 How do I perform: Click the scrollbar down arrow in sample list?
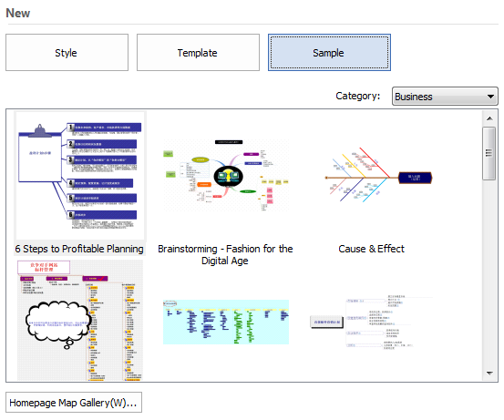pos(489,374)
